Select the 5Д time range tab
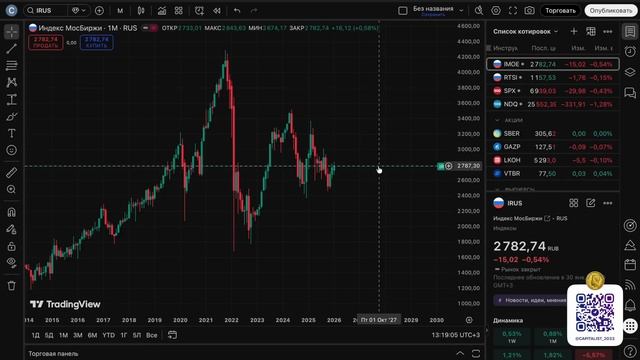Screen dimensions: 640x360 [x=49, y=335]
